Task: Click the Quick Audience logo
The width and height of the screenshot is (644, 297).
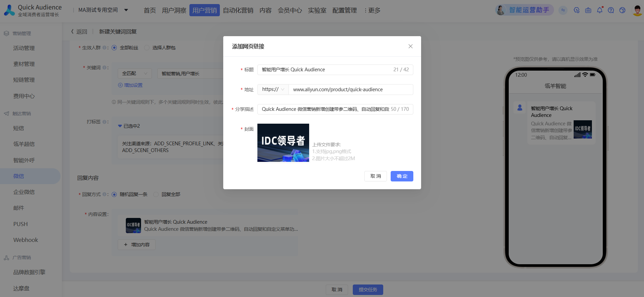Action: coord(33,10)
